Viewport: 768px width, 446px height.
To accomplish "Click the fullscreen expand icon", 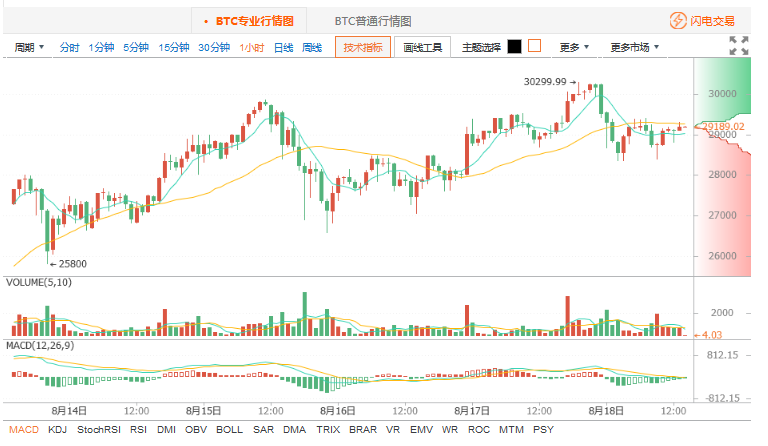I will [738, 45].
